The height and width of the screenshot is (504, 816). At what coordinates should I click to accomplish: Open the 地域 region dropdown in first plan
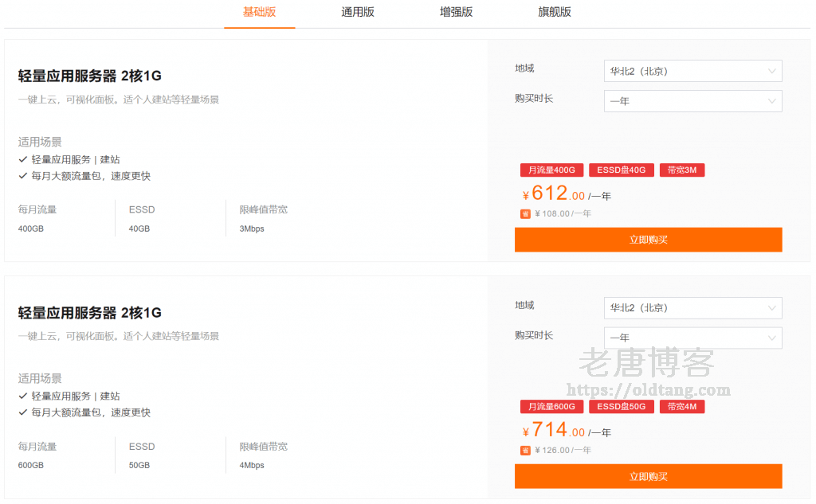(x=692, y=71)
